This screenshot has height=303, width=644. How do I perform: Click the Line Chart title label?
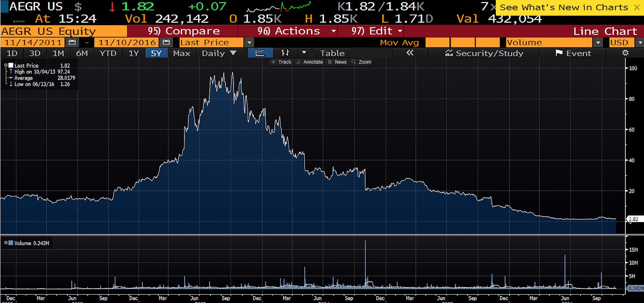[x=605, y=31]
